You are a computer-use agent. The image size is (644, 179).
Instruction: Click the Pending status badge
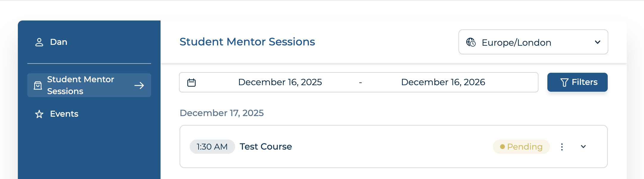pos(521,147)
